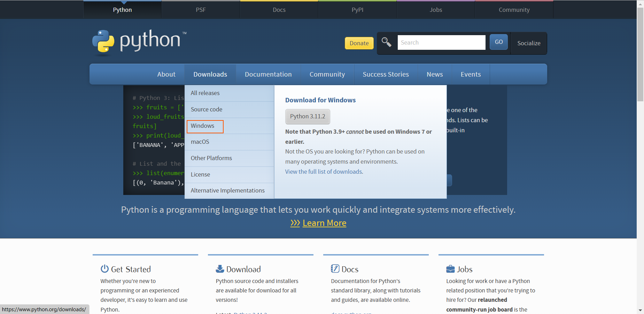Select Other Platforms in Downloads submenu
The width and height of the screenshot is (644, 314).
229,158
